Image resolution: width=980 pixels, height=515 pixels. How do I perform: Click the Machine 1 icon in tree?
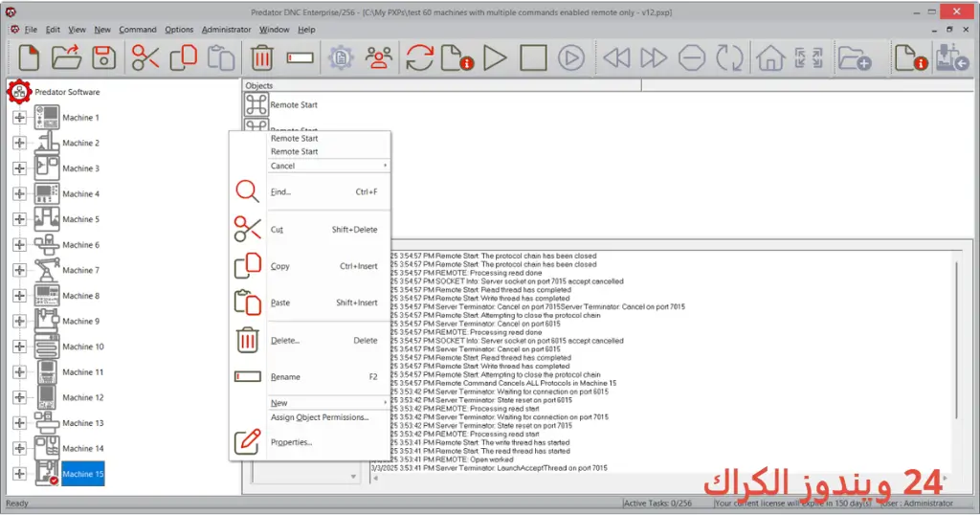pyautogui.click(x=47, y=118)
